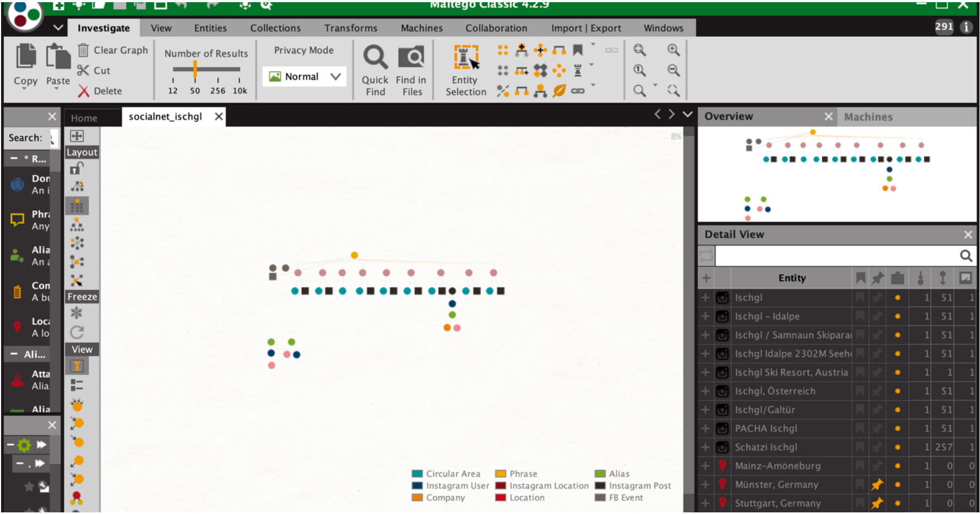Click Zoom Selection dashed magnifier

pos(673,90)
